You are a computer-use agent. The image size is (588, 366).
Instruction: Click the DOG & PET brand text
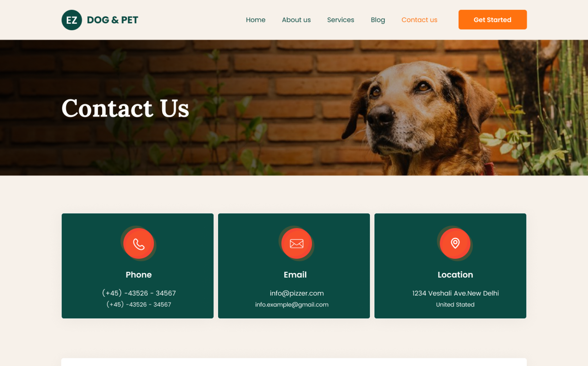coord(112,20)
